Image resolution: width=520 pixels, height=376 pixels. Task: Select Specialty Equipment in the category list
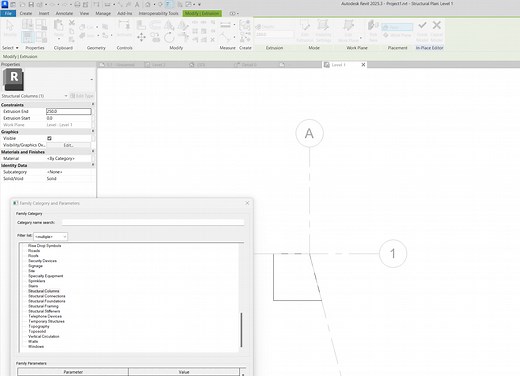coord(46,276)
